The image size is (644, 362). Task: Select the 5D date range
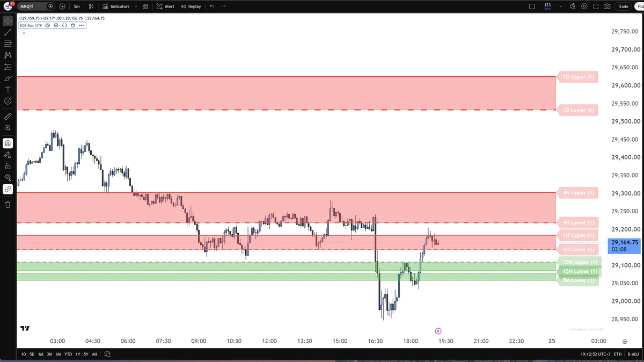(32, 354)
